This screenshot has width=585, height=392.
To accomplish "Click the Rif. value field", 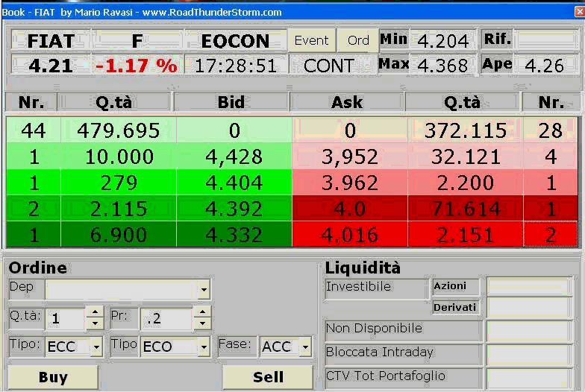I will 548,39.
